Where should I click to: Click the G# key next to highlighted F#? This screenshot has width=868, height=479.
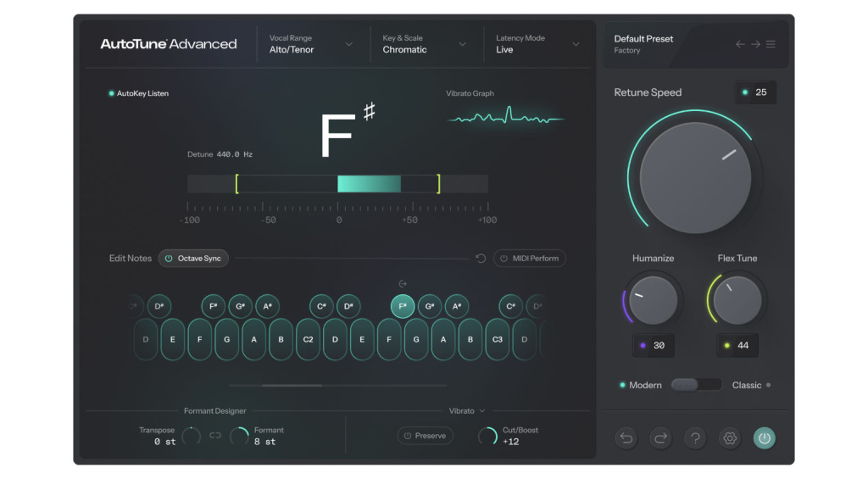click(430, 306)
